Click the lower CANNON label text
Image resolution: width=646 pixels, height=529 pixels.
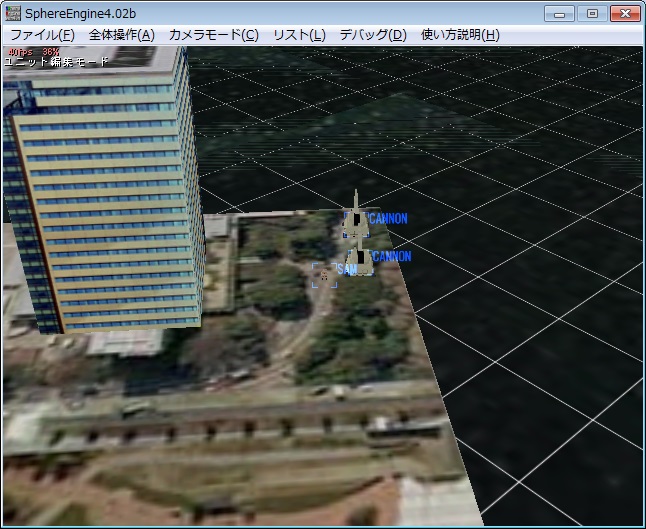coord(392,257)
